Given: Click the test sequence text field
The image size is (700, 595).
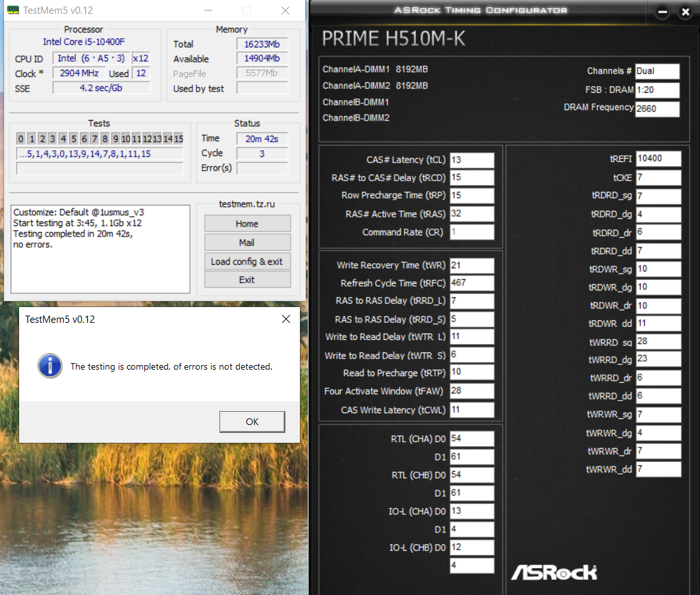Looking at the screenshot, I should pos(100,154).
